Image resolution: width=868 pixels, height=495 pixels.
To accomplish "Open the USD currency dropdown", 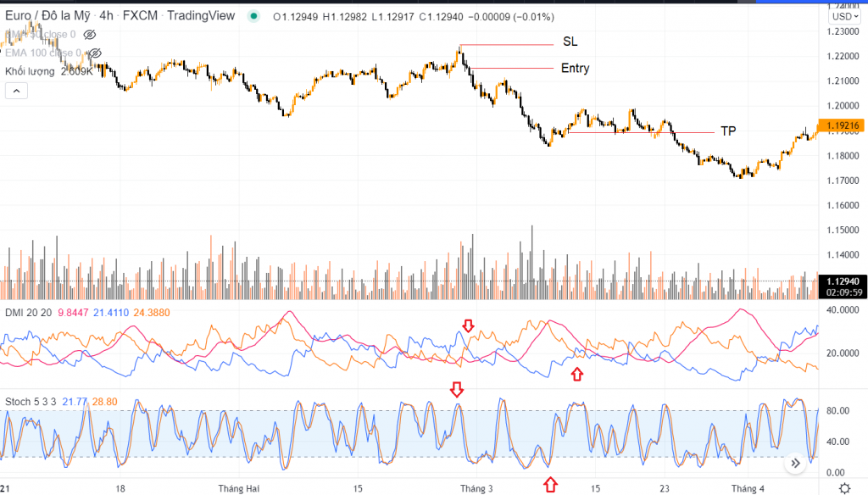I will [x=843, y=16].
